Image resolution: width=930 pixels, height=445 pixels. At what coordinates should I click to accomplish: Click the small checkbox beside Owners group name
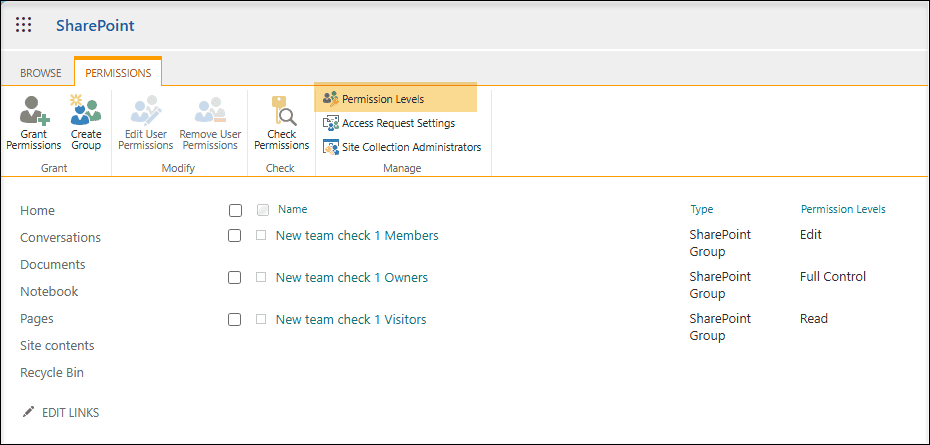click(x=261, y=276)
